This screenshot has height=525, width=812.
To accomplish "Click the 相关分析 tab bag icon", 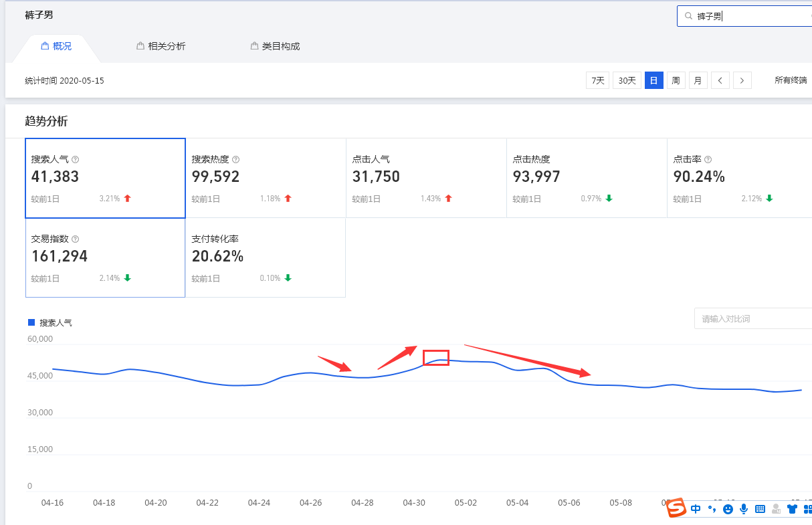I will pyautogui.click(x=140, y=46).
